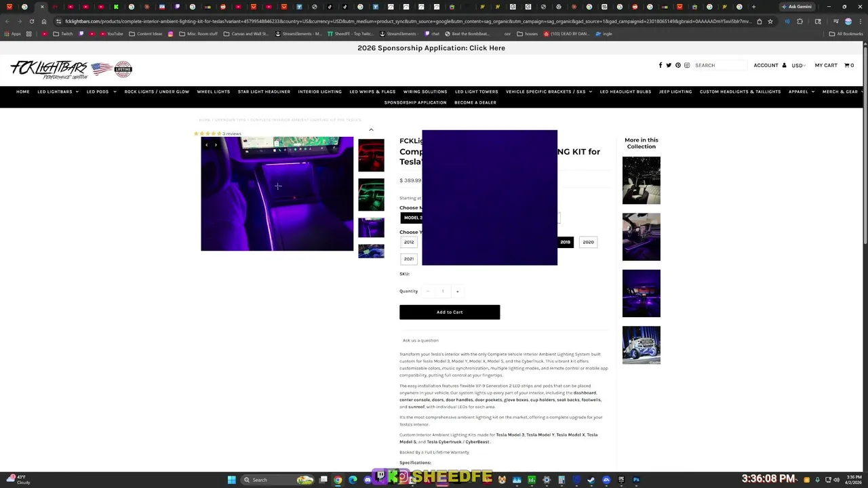
Task: Decrease quantity with minus button
Action: (428, 291)
